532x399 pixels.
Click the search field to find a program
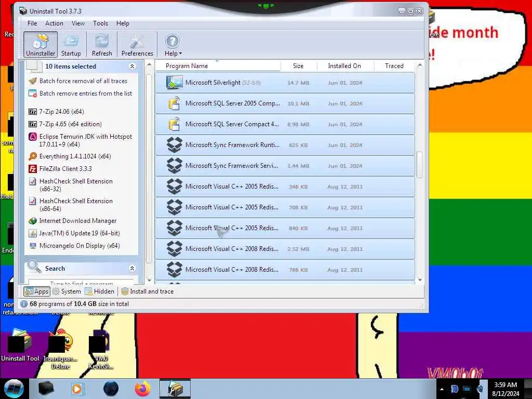point(81,282)
